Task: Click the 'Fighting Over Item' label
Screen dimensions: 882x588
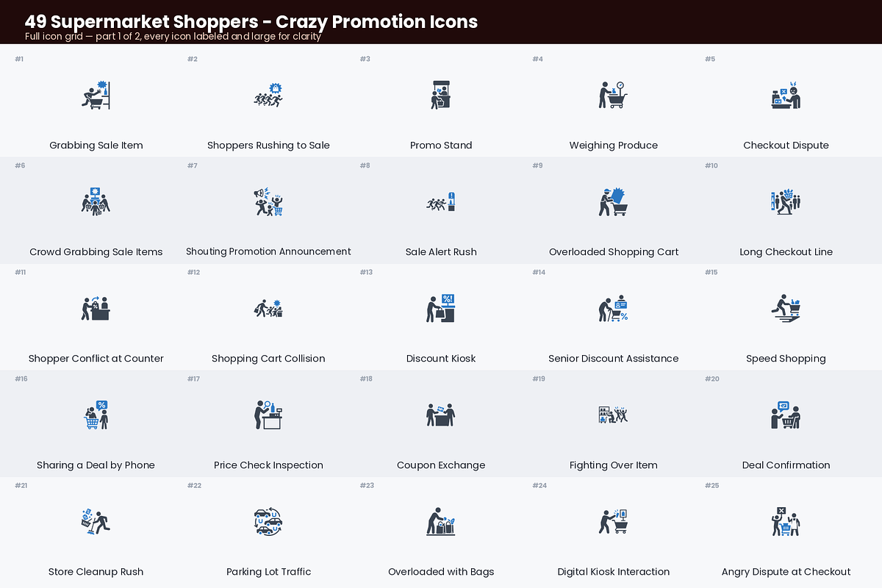Action: pos(614,465)
